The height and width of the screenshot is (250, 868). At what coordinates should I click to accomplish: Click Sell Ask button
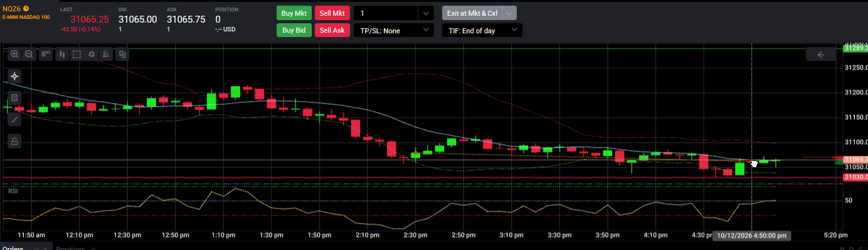tap(332, 30)
